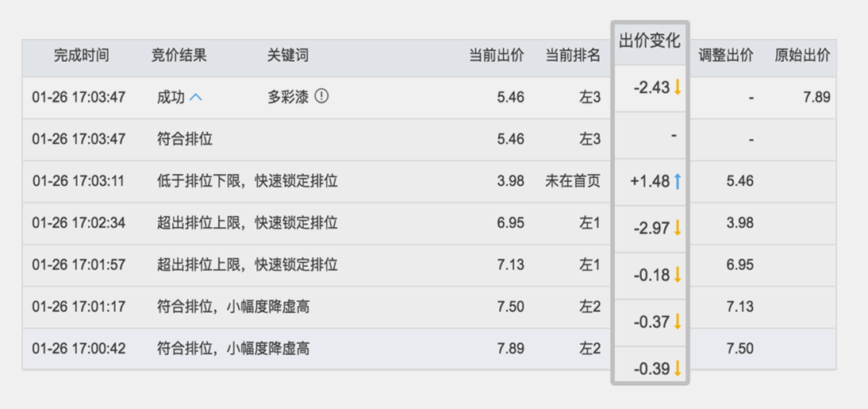Click the 调整出价 column header
The height and width of the screenshot is (409, 868).
726,56
